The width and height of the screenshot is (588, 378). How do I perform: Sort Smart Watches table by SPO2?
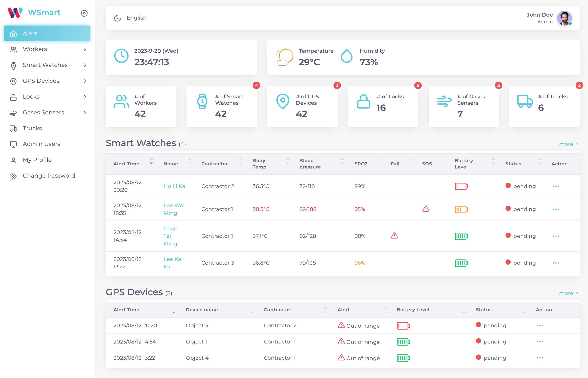click(x=379, y=161)
